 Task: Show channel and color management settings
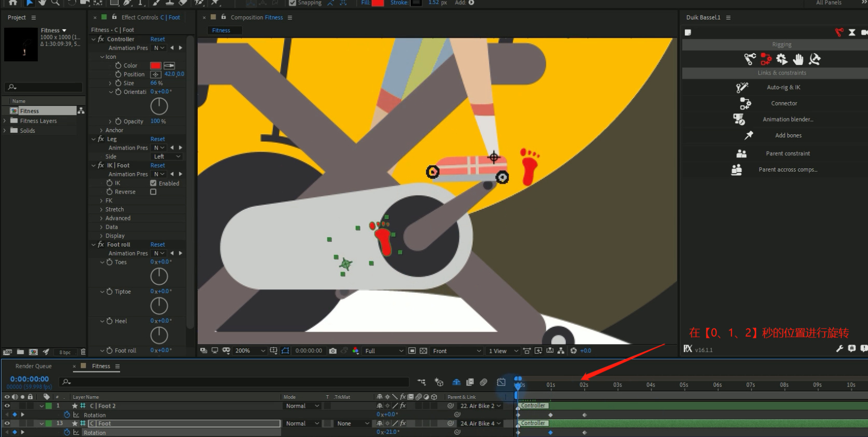point(356,351)
